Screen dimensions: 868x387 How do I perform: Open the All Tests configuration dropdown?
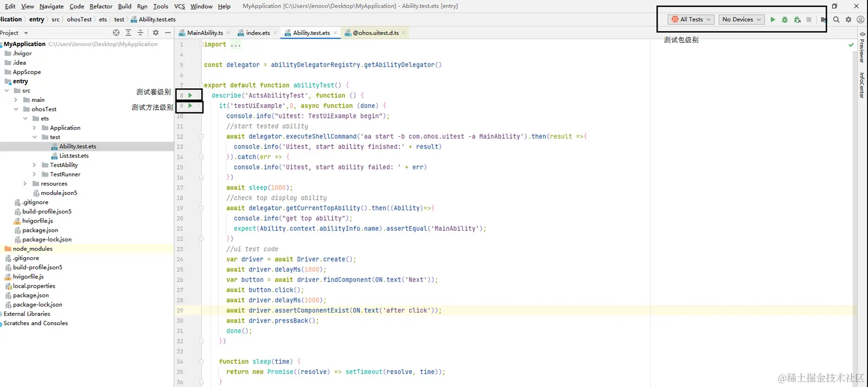point(691,20)
